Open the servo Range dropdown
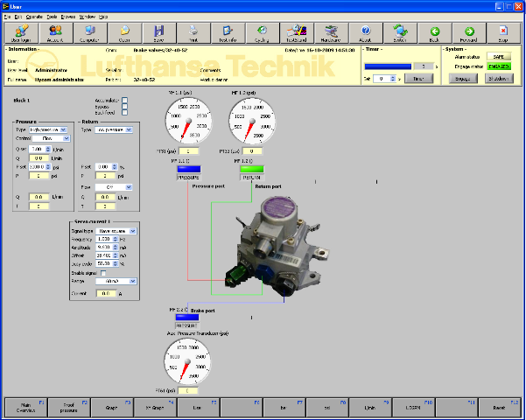This screenshot has height=420, width=526. [x=115, y=281]
